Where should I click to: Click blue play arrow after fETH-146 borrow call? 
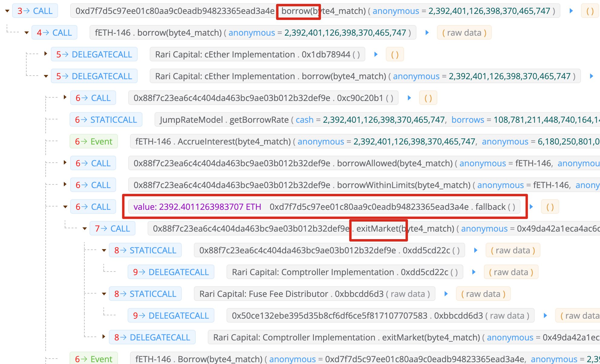coord(427,33)
